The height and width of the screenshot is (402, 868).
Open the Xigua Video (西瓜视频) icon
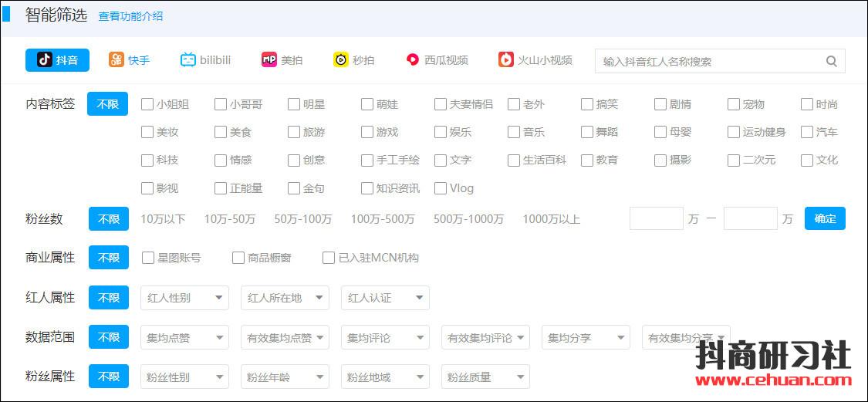pyautogui.click(x=413, y=60)
